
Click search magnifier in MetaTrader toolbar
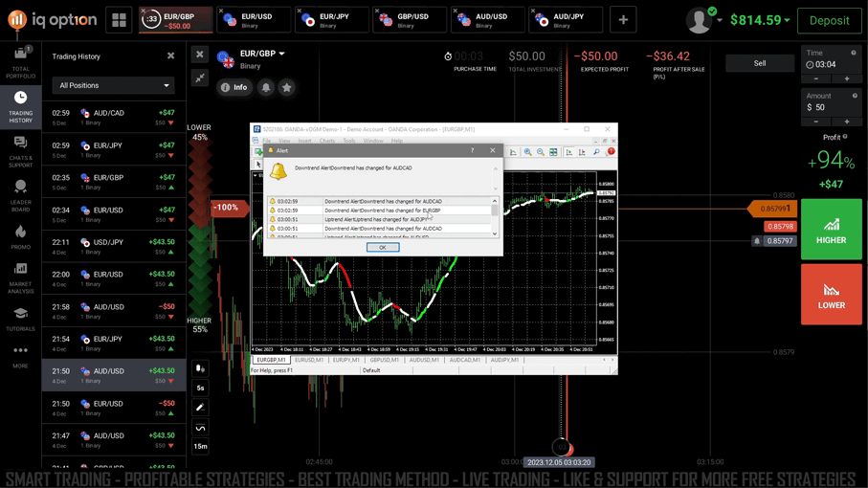(596, 152)
